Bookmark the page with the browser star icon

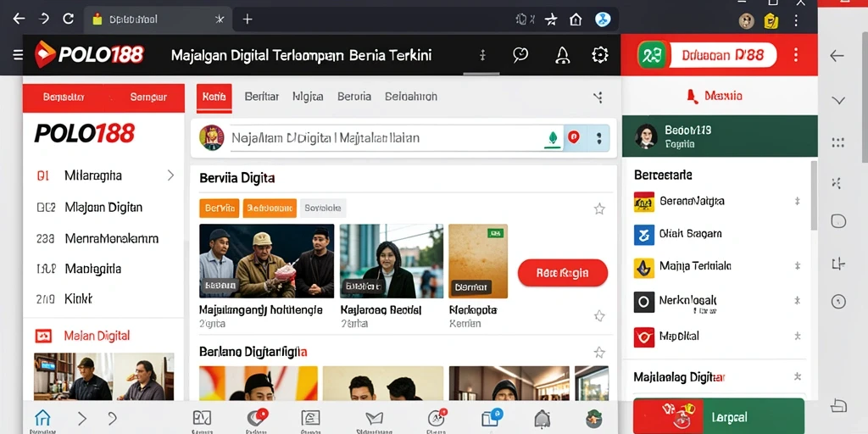tap(551, 20)
